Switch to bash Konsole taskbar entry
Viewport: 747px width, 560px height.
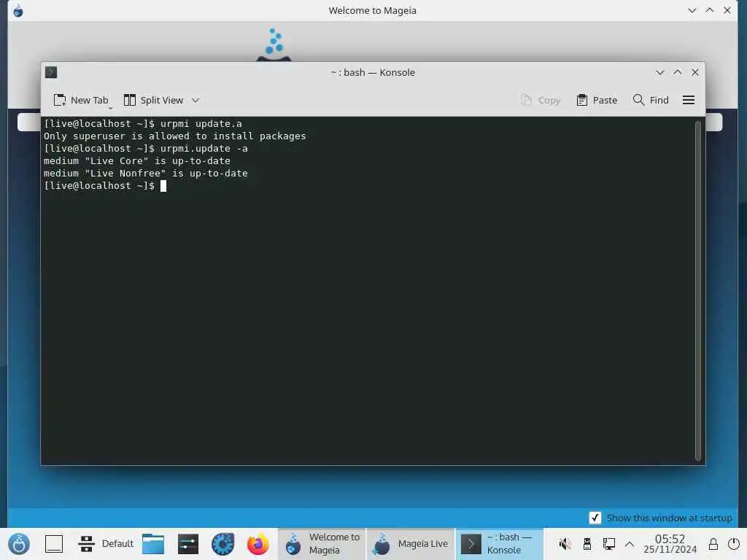tap(500, 544)
